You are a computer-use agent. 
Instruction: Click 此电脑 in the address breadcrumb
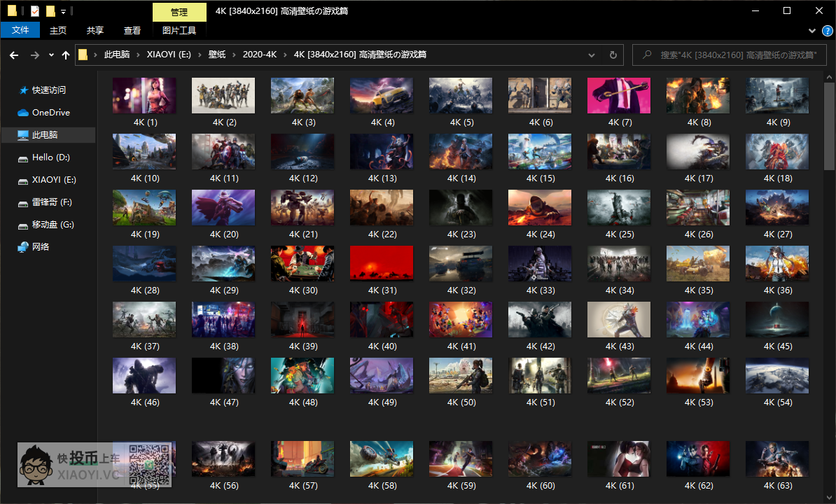(x=117, y=55)
